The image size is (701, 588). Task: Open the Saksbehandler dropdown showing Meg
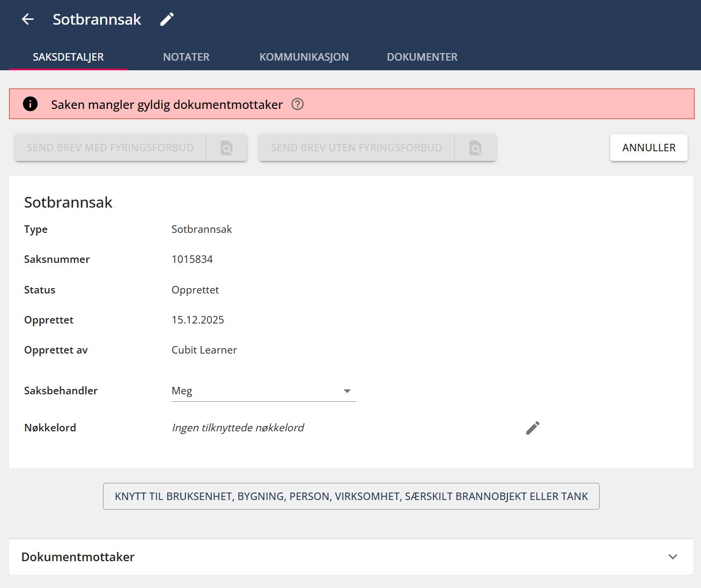(x=264, y=391)
